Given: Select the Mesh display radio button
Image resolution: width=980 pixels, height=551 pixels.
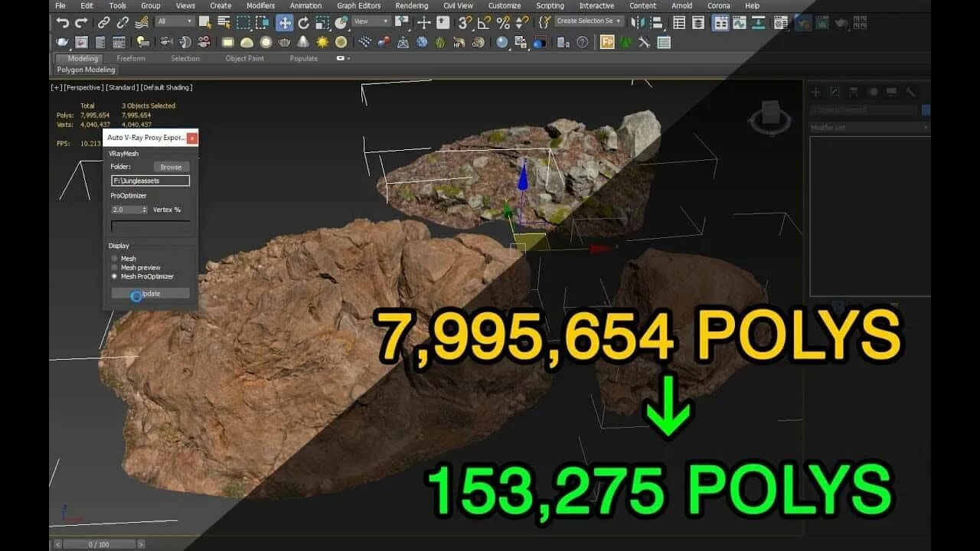Looking at the screenshot, I should point(115,259).
